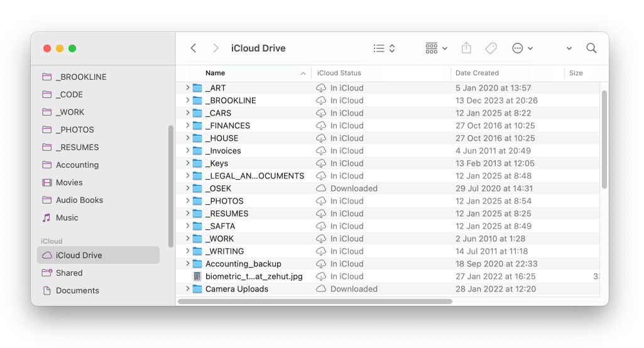Screen dimensions: 644x348
Task: Click date 29 Jul 2020 at 14:31
Action: (494, 188)
